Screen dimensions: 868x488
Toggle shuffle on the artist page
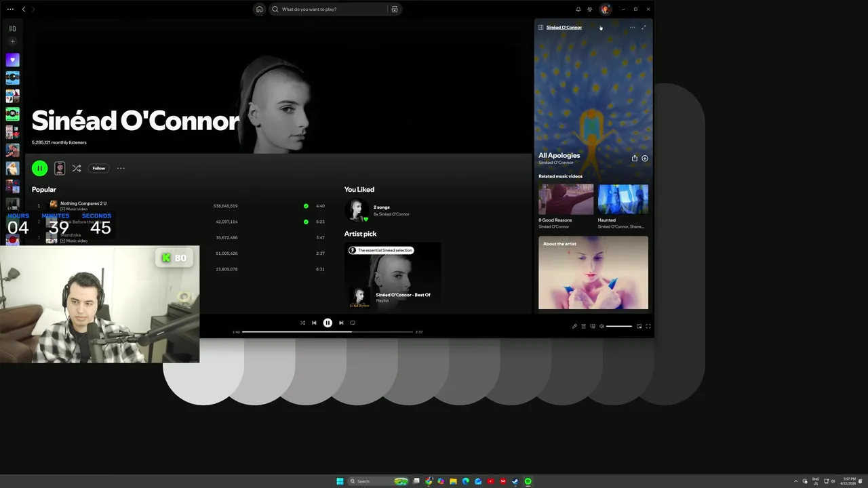click(77, 168)
